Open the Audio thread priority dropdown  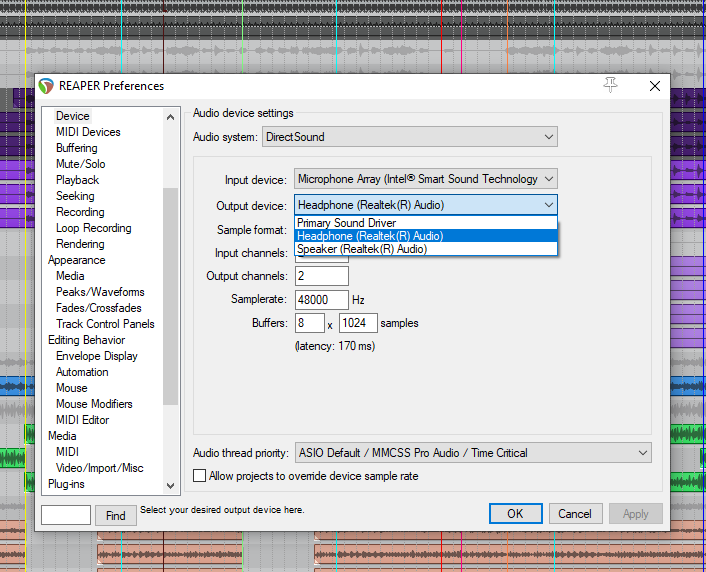(x=472, y=453)
